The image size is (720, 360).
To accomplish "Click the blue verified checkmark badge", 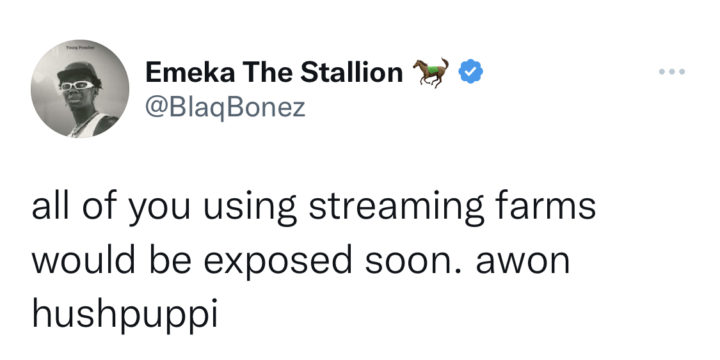I will pos(470,73).
